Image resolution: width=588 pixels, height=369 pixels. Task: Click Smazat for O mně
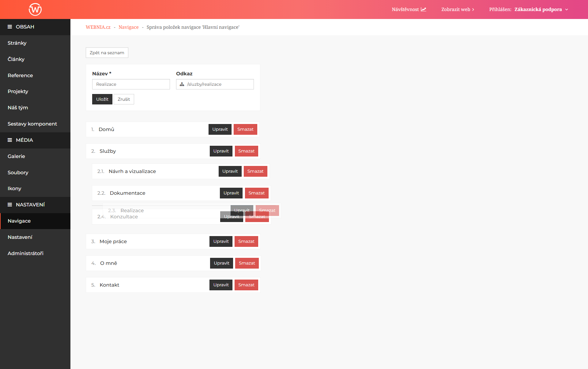coord(247,263)
